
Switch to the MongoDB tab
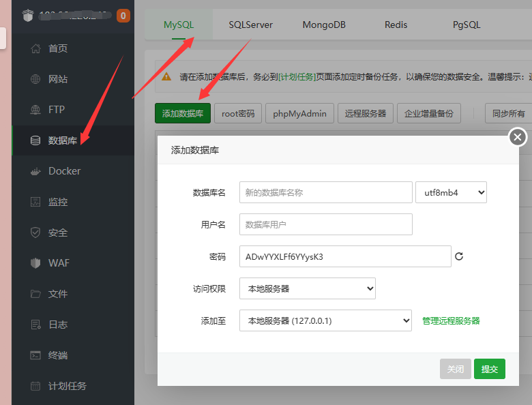click(x=324, y=25)
